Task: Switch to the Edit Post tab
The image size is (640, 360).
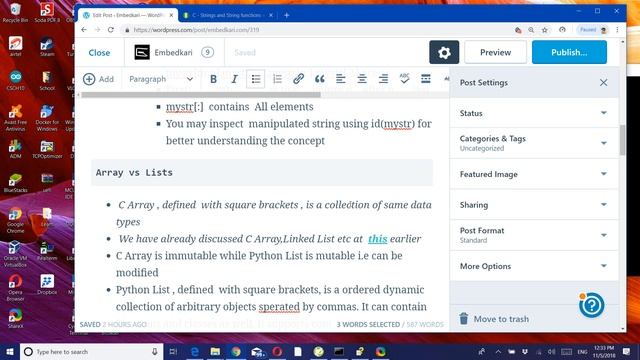Action: tap(127, 15)
